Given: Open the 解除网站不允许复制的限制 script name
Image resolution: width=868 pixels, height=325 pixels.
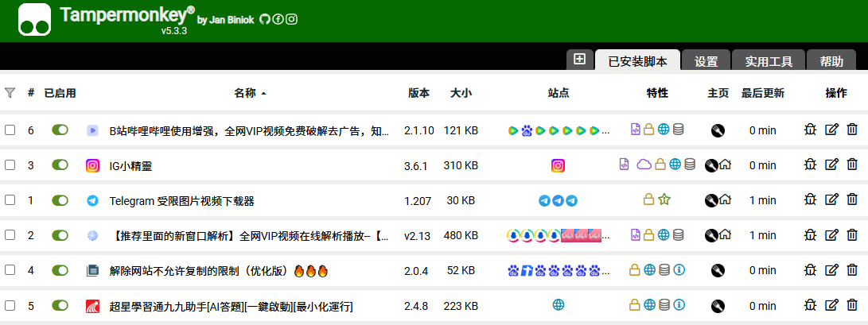Looking at the screenshot, I should (219, 271).
